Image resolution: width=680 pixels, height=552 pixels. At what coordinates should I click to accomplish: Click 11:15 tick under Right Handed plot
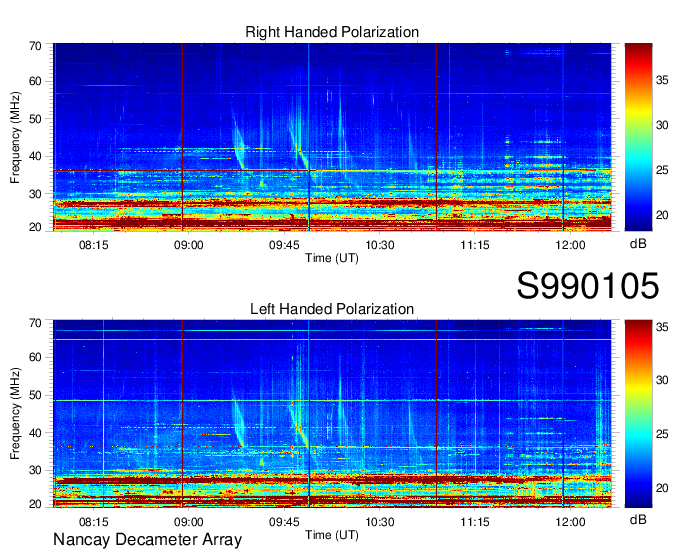pos(475,245)
